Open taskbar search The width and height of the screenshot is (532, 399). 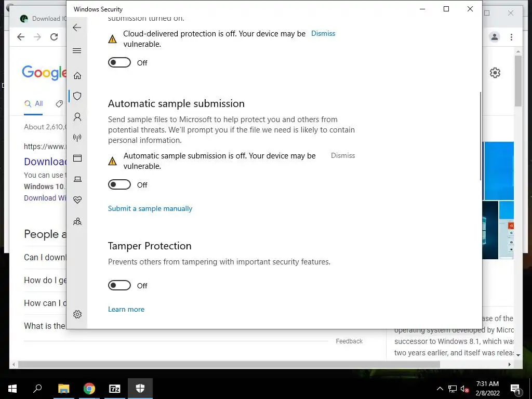click(37, 388)
